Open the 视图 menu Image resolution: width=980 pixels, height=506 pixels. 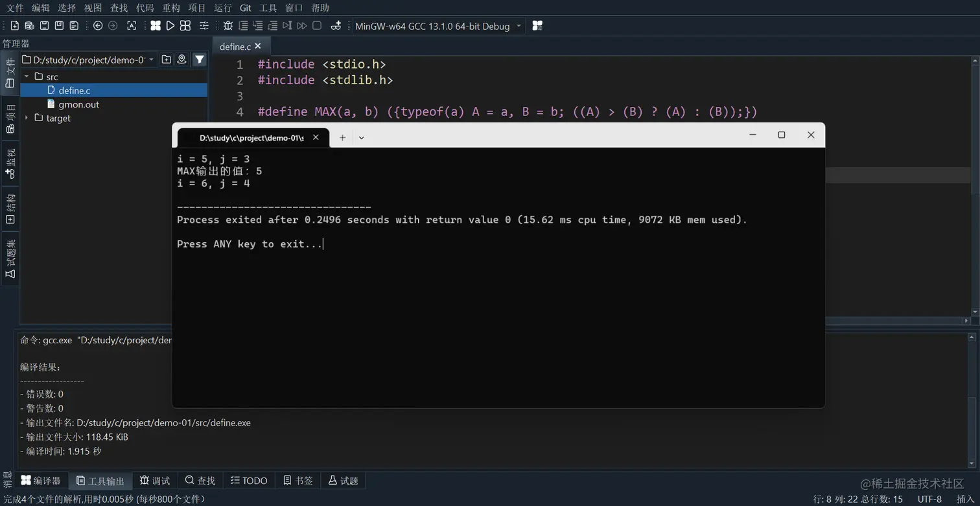(x=93, y=8)
